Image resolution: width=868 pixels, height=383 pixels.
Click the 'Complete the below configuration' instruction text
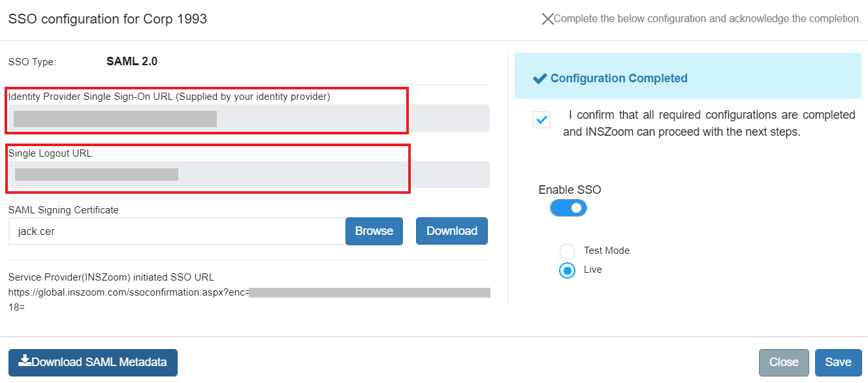[707, 19]
